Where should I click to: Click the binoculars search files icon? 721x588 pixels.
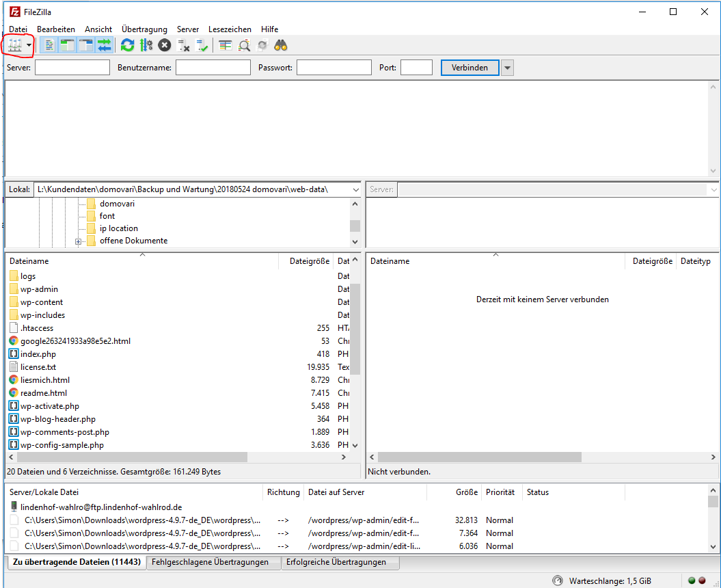(280, 45)
